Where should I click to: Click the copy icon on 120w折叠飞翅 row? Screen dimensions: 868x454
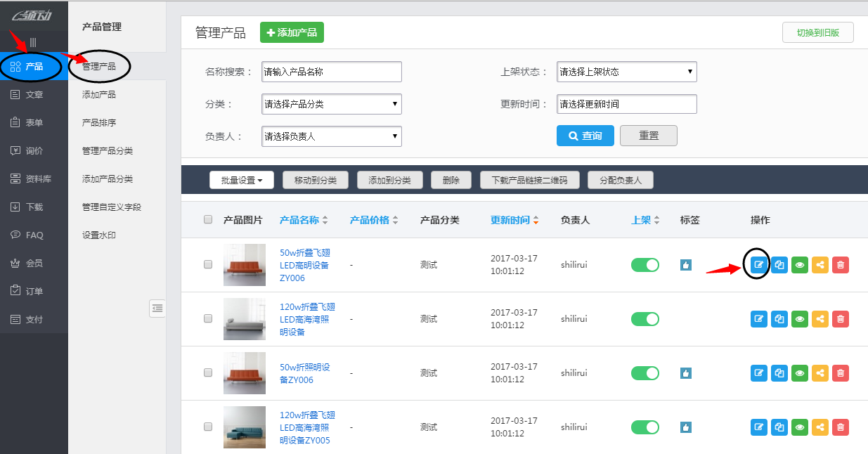[779, 319]
